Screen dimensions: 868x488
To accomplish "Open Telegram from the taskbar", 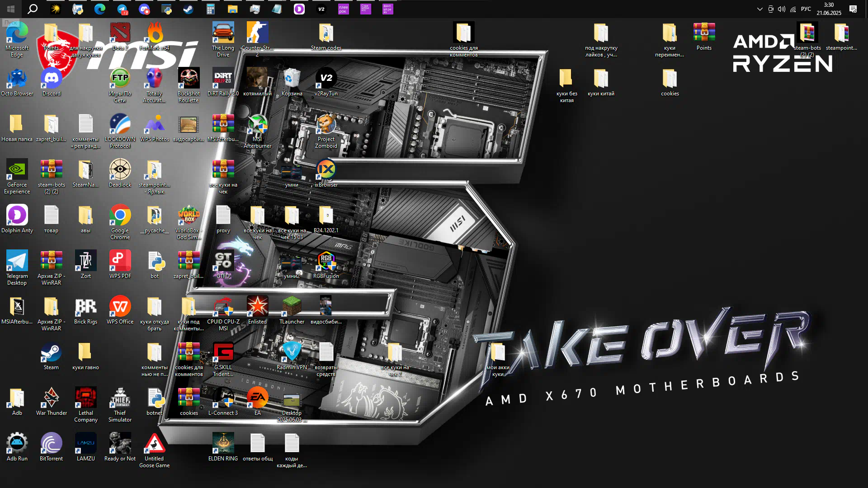I will (122, 9).
